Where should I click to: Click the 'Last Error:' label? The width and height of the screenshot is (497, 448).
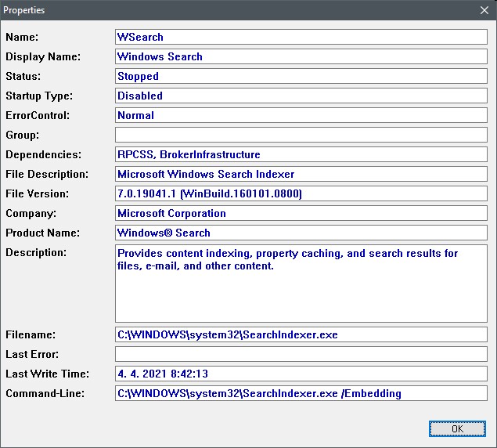[32, 354]
